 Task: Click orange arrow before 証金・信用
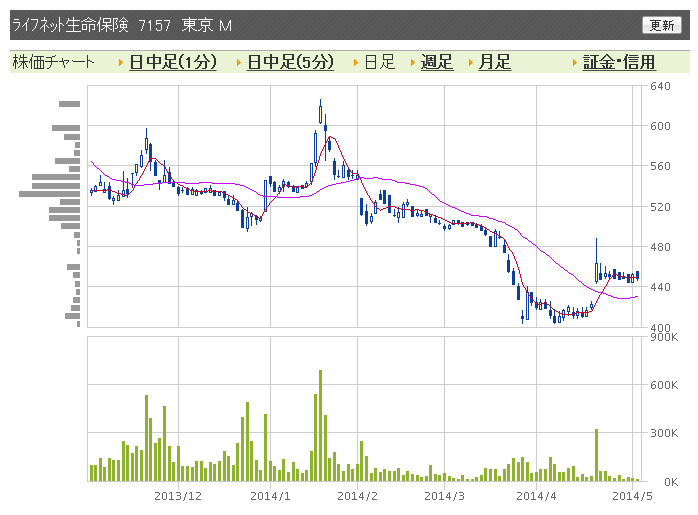coord(575,63)
